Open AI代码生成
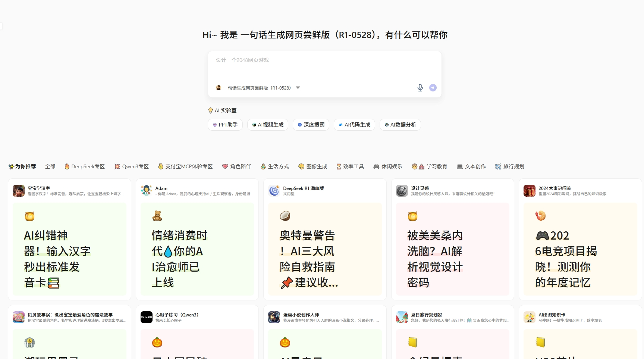644x359 pixels. pos(354,125)
